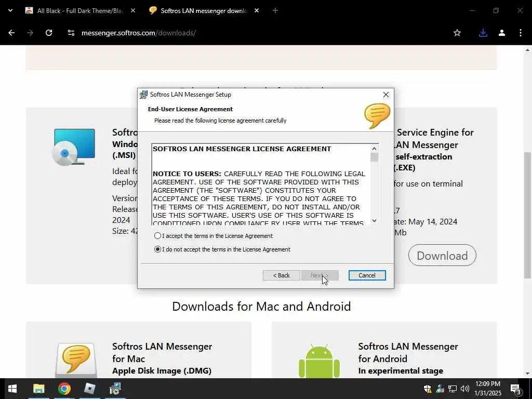Open the Chrome three-dot menu
This screenshot has width=532, height=399.
tap(520, 33)
